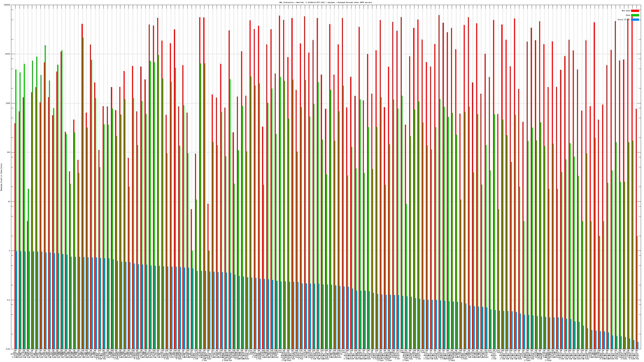Click the 0.01 y-axis tick label

8,349
